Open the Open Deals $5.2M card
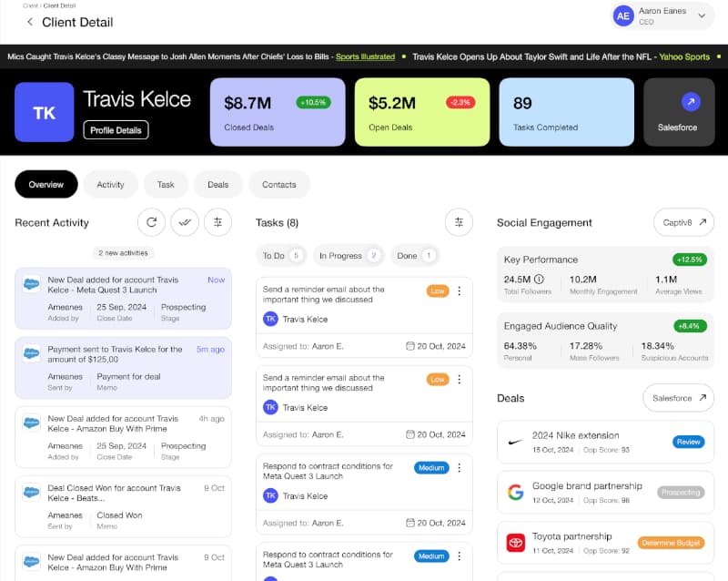 point(422,112)
